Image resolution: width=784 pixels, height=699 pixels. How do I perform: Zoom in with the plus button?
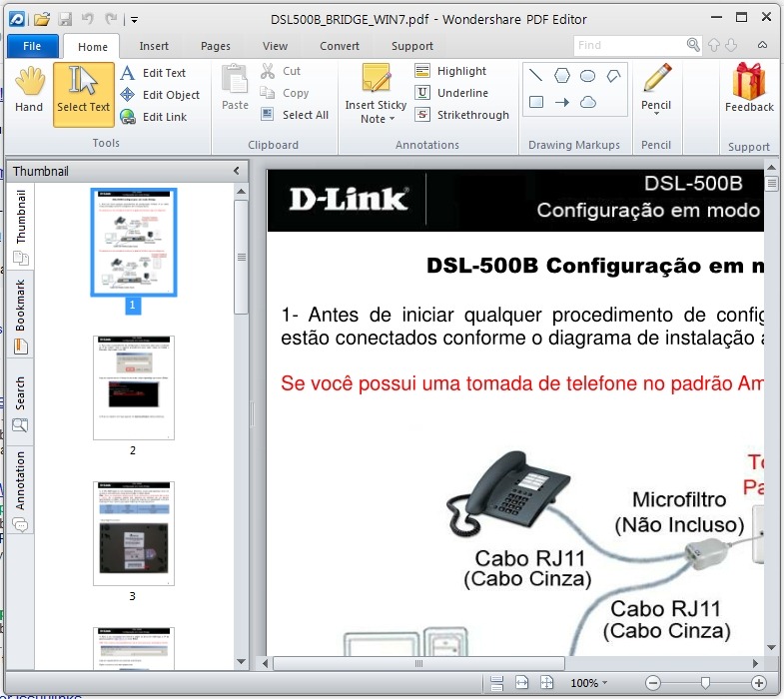[758, 683]
